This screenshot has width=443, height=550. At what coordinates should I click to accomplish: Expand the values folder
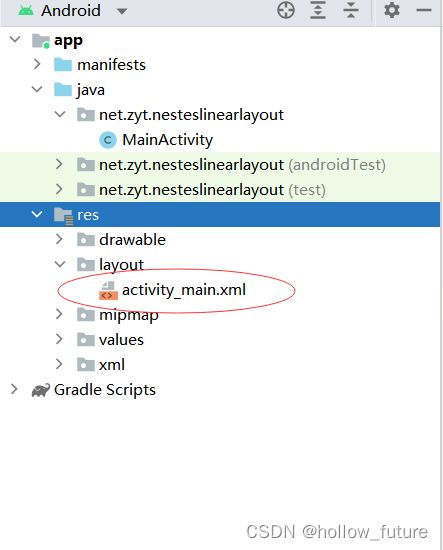[x=59, y=339]
